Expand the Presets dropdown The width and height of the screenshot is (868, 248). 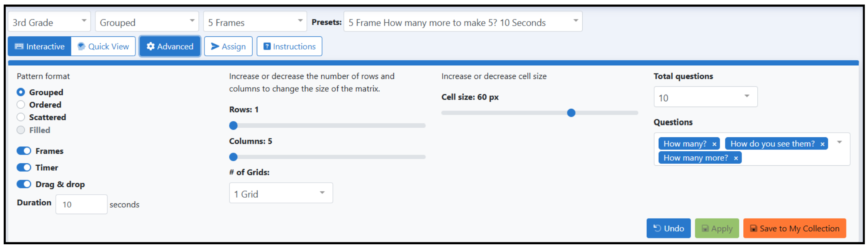coord(463,21)
